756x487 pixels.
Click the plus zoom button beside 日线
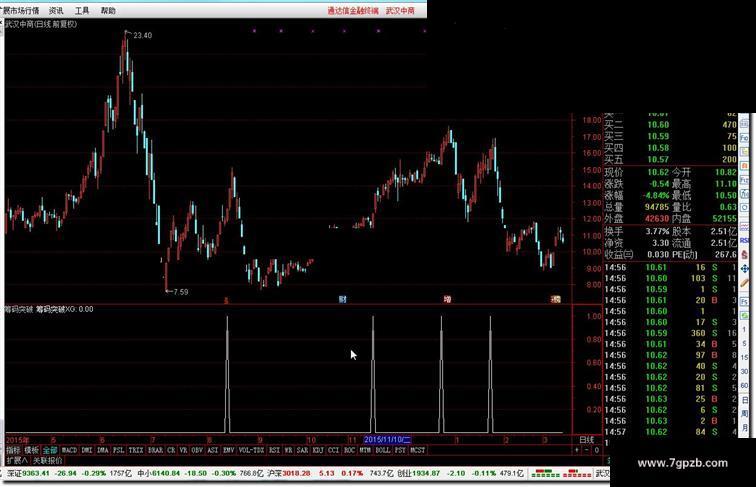[x=577, y=450]
